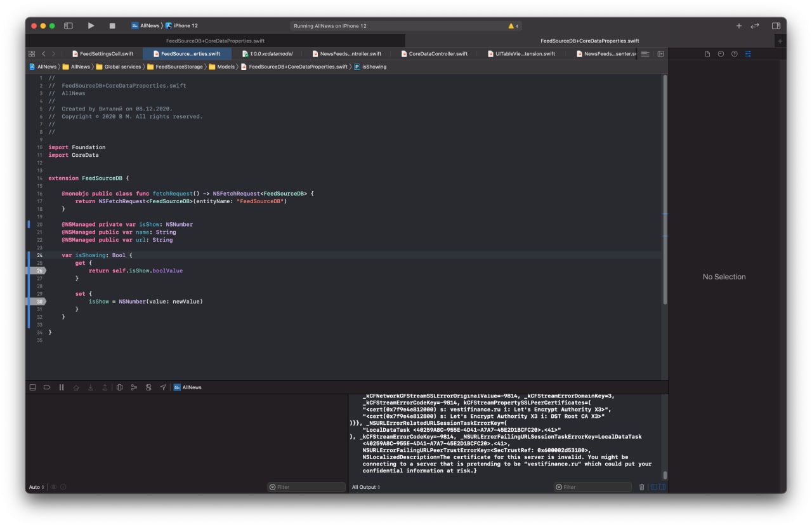Image resolution: width=812 pixels, height=527 pixels.
Task: Go back in editor history
Action: tap(43, 54)
